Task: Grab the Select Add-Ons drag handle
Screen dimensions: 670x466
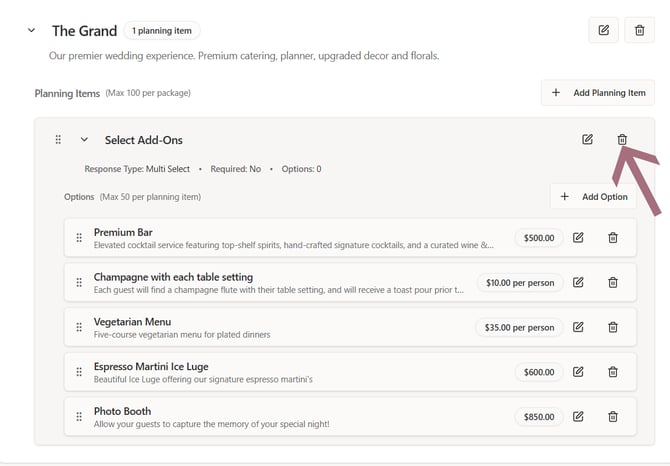Action: click(x=58, y=140)
